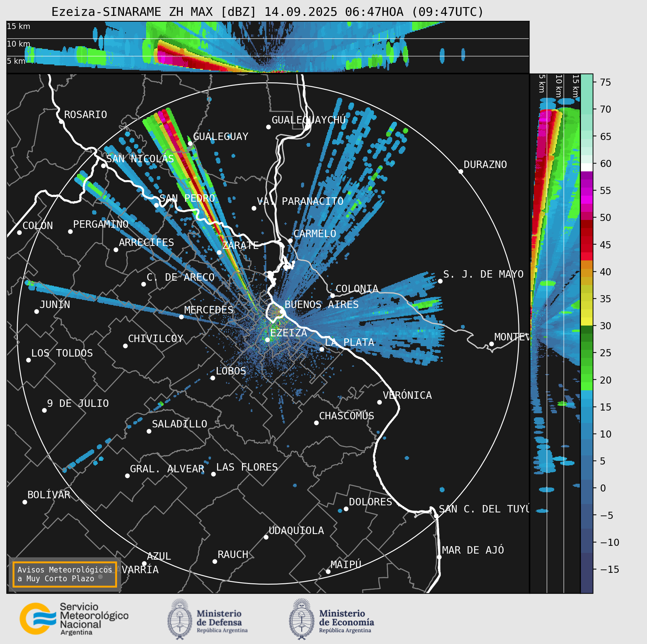The image size is (647, 644).
Task: Click the 75 tick label on colorbar
Action: (x=605, y=82)
